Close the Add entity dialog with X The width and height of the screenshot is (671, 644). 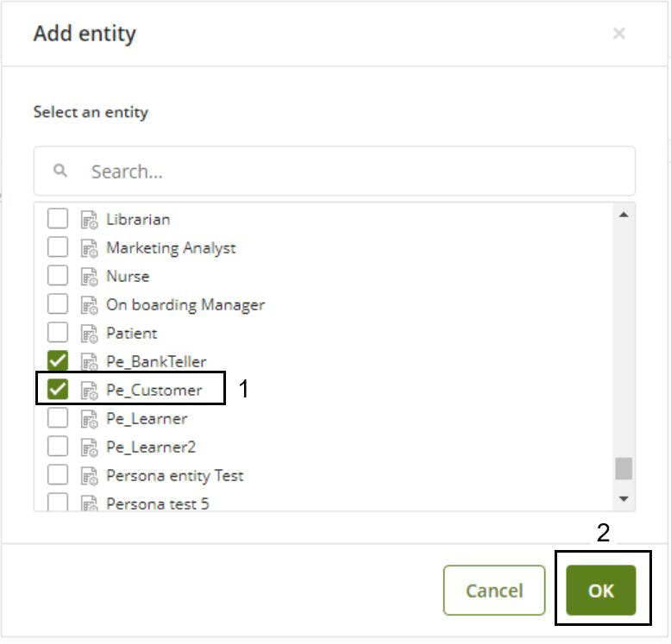(x=619, y=34)
